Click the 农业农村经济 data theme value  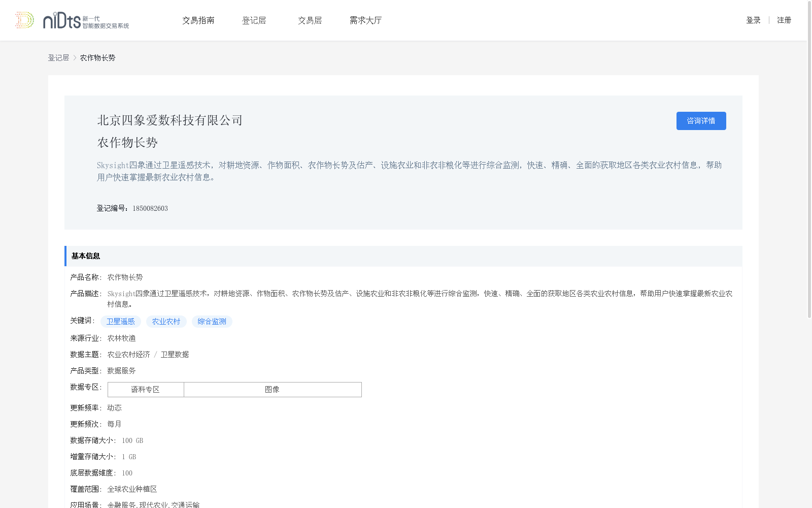[x=128, y=355]
